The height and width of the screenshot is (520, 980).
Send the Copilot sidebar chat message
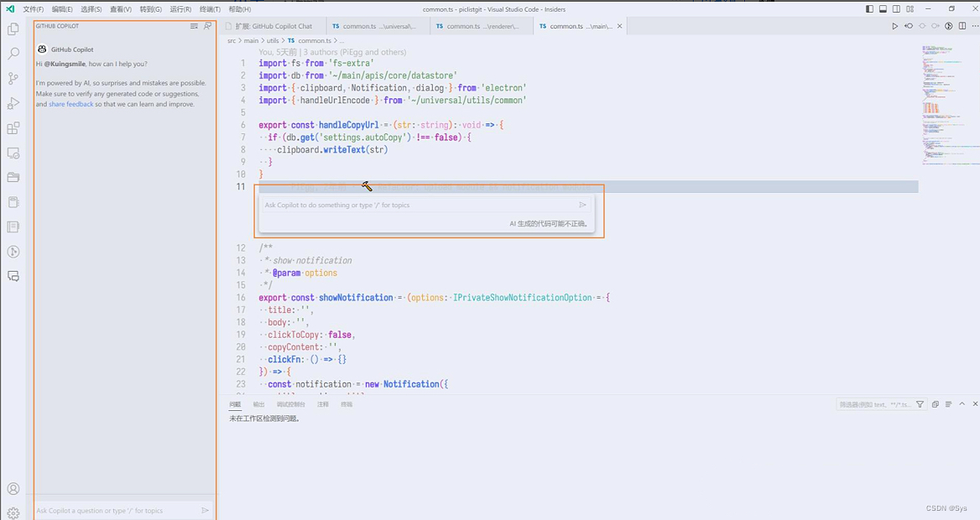tap(205, 511)
